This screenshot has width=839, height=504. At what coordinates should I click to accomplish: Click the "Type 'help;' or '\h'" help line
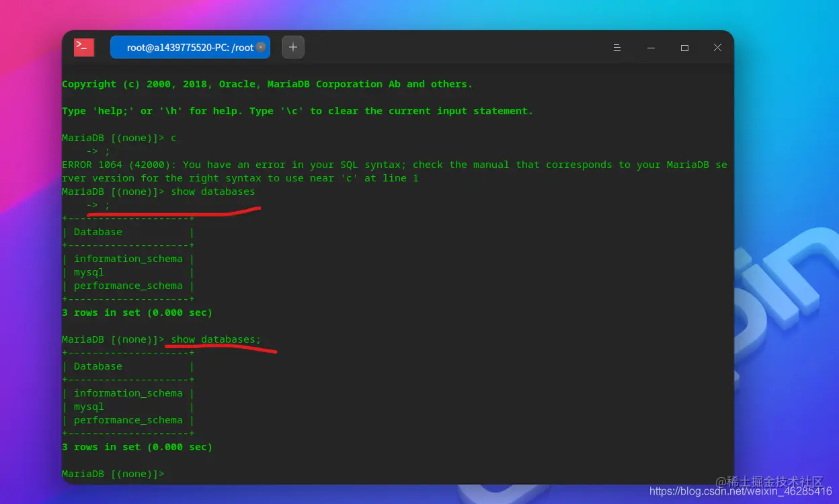(297, 111)
